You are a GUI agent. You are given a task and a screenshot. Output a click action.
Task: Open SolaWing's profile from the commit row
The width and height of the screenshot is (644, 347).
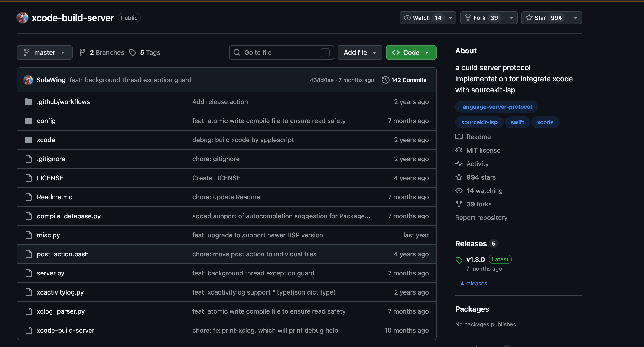(51, 80)
